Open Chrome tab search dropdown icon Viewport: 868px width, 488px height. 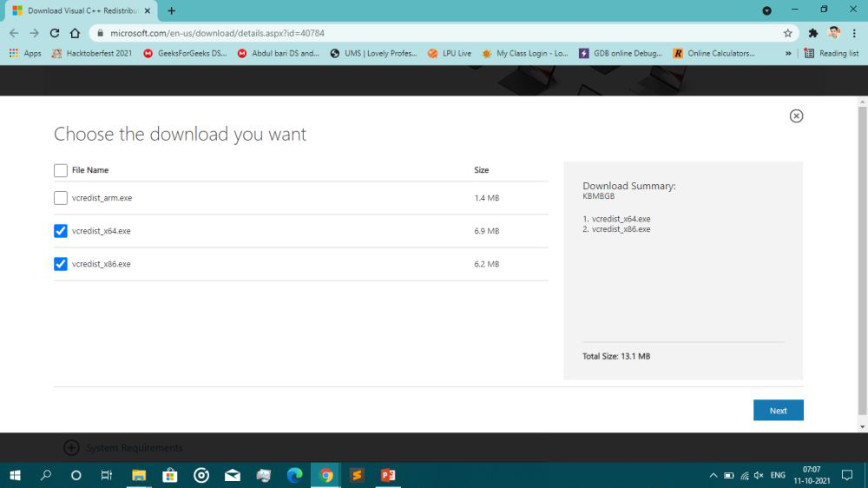766,10
